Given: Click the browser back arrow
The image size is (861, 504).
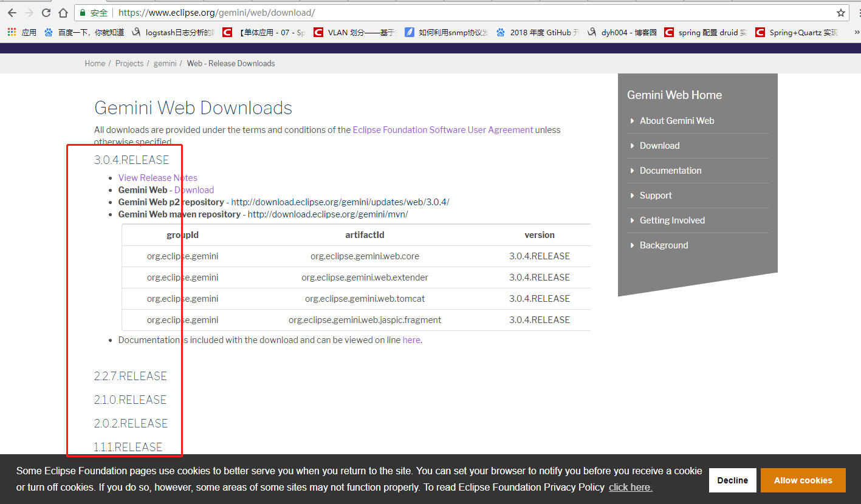Looking at the screenshot, I should tap(12, 13).
